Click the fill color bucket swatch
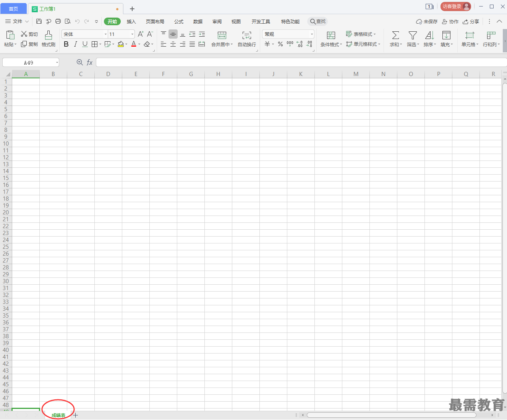The width and height of the screenshot is (507, 420). 120,44
